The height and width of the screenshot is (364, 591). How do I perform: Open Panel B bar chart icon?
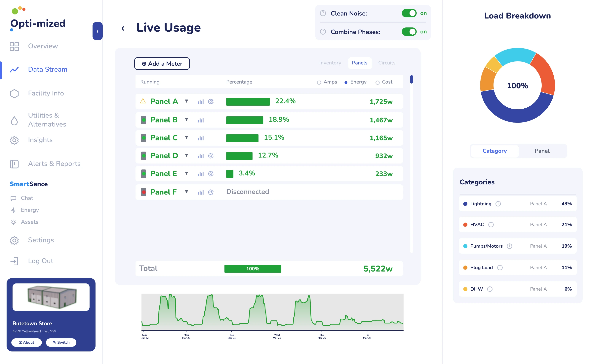[x=201, y=120]
